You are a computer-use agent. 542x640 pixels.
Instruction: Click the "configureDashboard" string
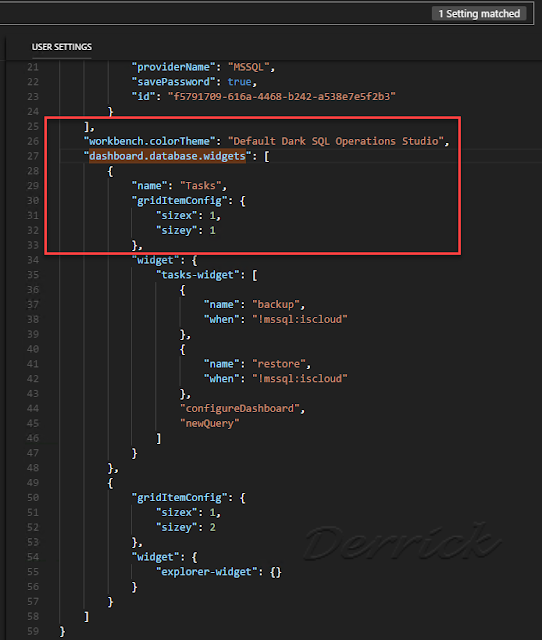pos(240,409)
